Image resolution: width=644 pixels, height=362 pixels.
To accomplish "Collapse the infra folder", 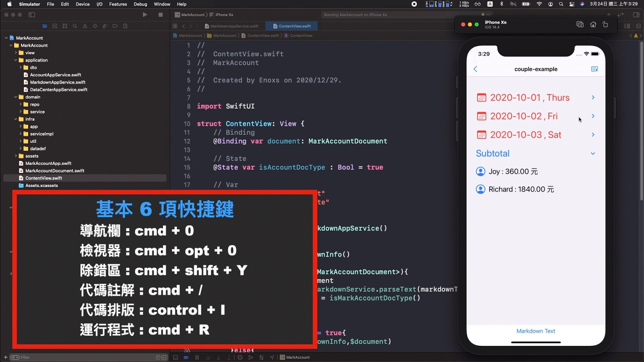I will pos(16,119).
